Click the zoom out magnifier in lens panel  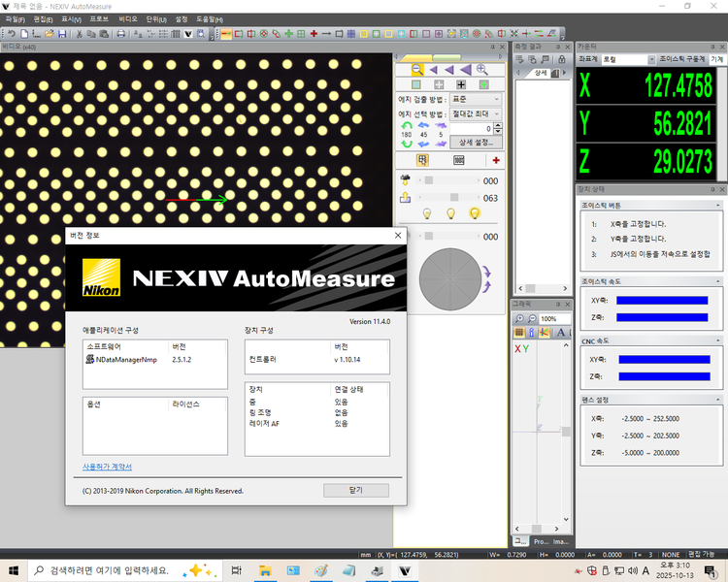tap(417, 70)
